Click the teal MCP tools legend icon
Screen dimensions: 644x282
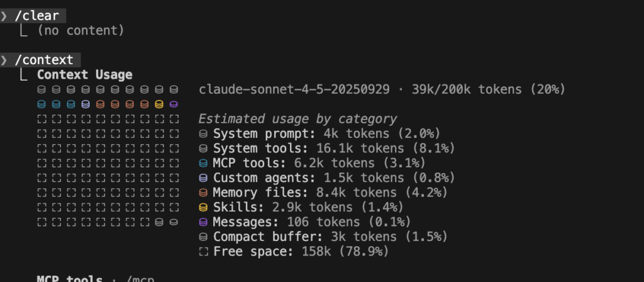pyautogui.click(x=203, y=163)
